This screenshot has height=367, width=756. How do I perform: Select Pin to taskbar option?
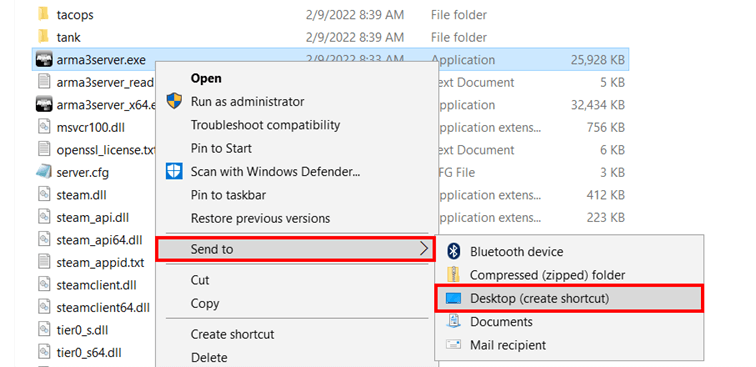[228, 195]
